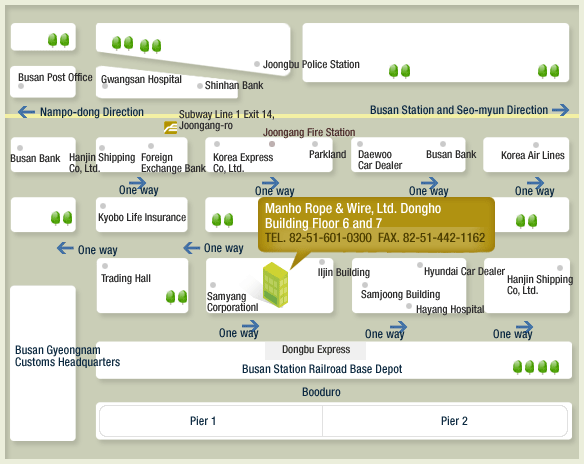584x464 pixels.
Task: Click the Shinhan Bank label
Action: 234,85
